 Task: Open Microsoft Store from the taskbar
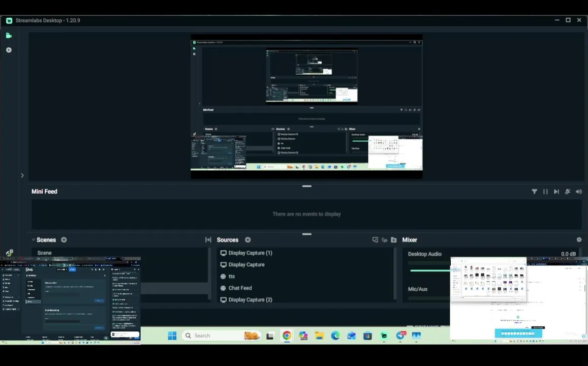[x=367, y=335]
